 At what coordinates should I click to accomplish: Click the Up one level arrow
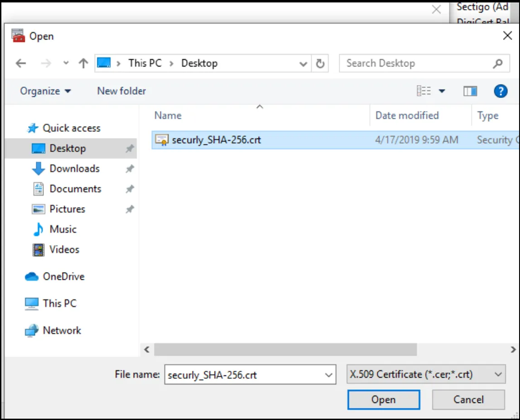(83, 64)
